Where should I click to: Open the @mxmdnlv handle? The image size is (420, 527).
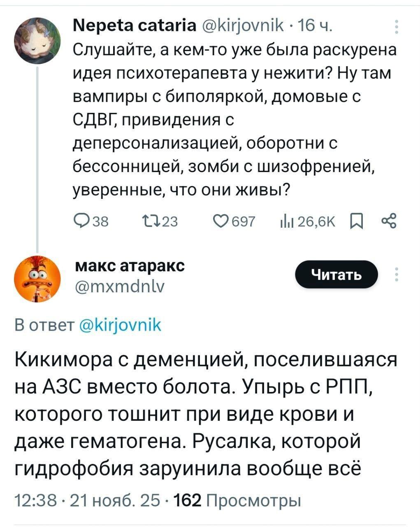coord(119,285)
